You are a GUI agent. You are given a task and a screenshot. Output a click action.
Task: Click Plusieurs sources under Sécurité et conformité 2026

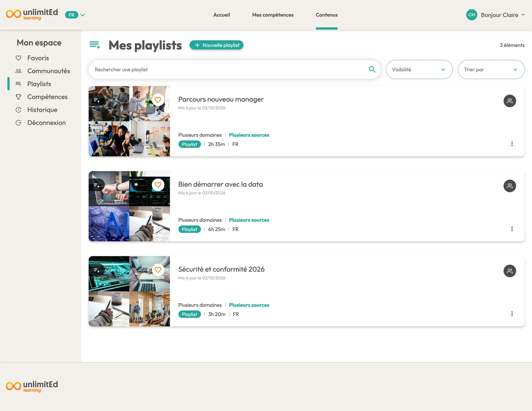pos(249,305)
